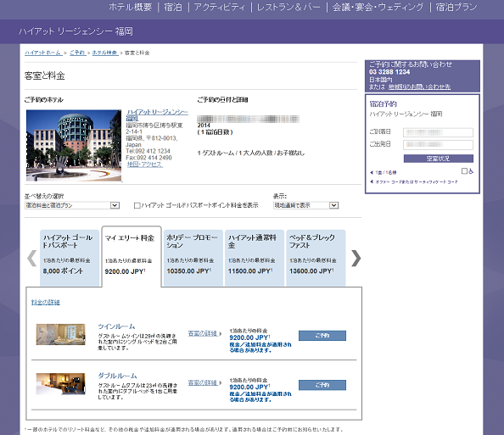This screenshot has width=504, height=435.
Task: Open the ホテル概要 menu item
Action: (x=131, y=7)
